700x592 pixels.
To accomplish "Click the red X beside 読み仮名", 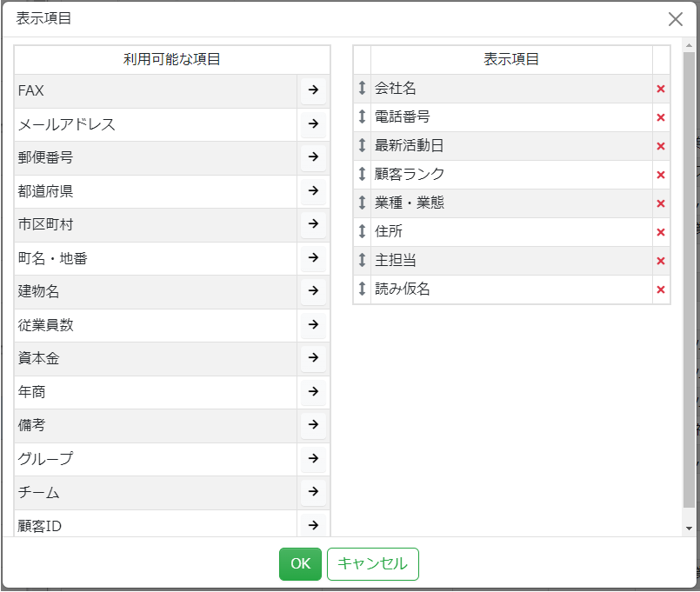I will pyautogui.click(x=661, y=289).
